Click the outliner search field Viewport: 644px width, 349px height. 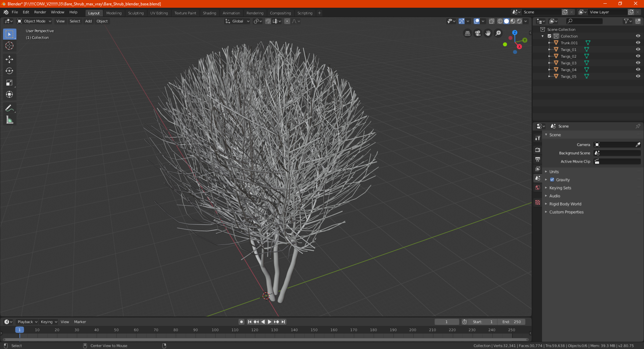[x=584, y=21]
